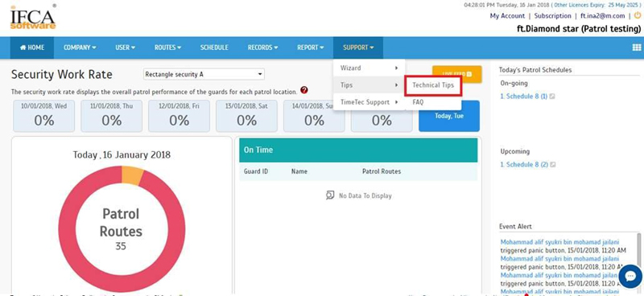Click icon beside upcoming Schedule 8 (2)

553,165
